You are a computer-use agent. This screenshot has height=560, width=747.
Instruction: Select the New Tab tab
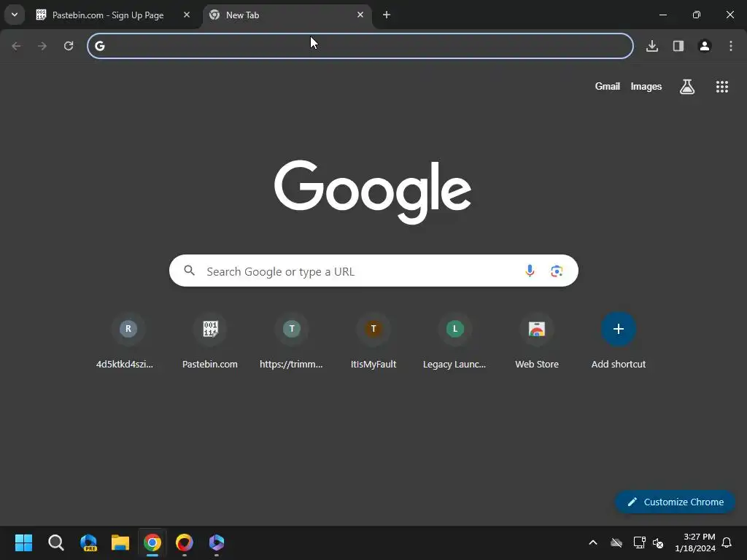287,15
